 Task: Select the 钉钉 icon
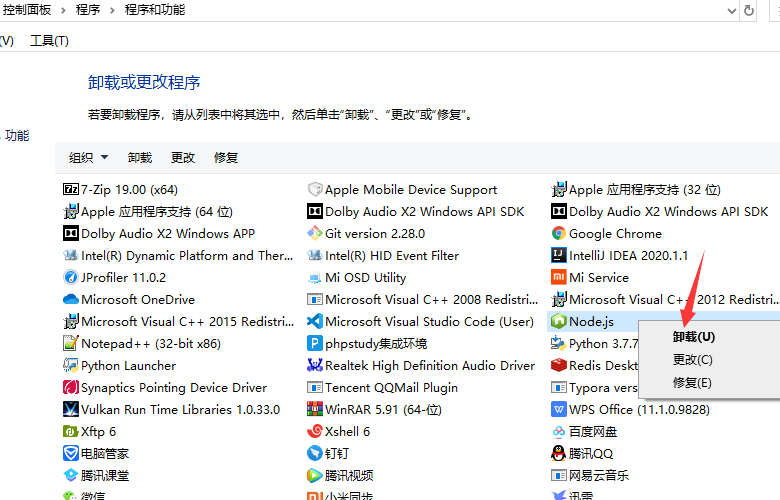(x=315, y=453)
